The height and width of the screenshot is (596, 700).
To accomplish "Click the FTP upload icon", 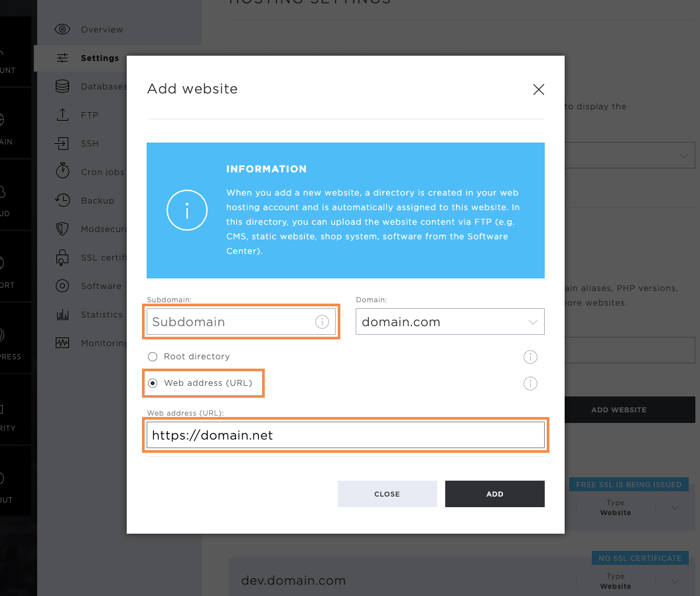I will tap(62, 115).
